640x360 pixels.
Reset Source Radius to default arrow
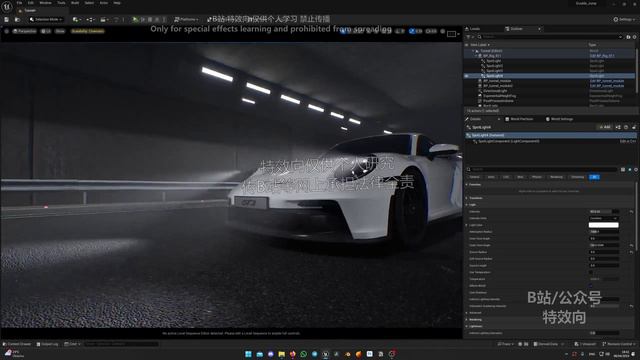click(x=631, y=252)
